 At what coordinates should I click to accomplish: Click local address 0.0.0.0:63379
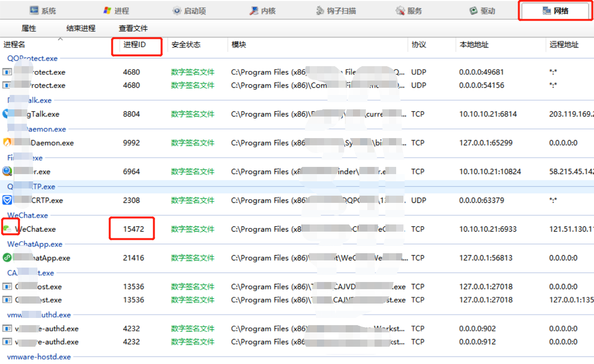[482, 200]
